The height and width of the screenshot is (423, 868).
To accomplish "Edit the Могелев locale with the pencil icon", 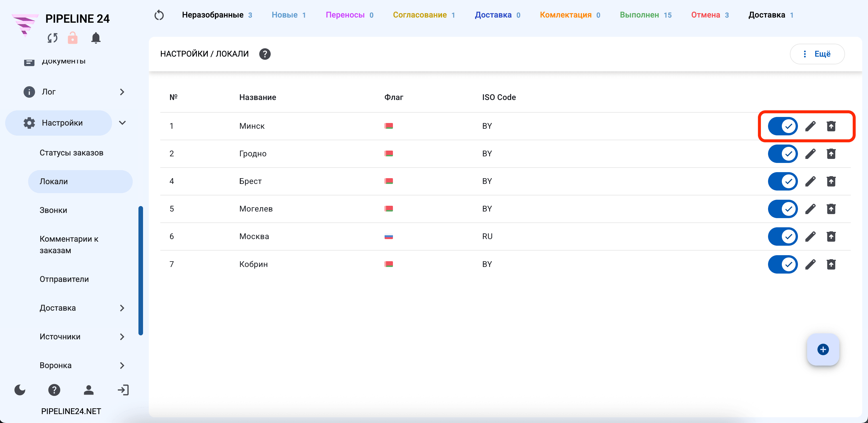I will [810, 209].
